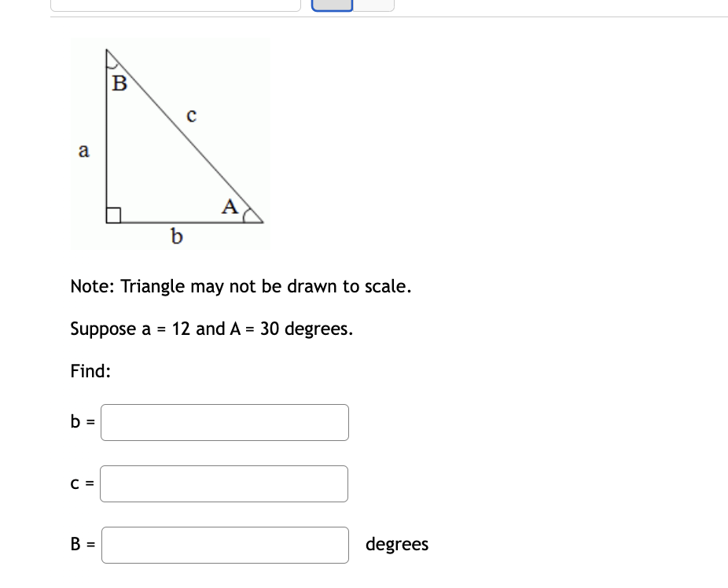The image size is (728, 588).
Task: Select vertex label B in the triangle
Action: [119, 84]
